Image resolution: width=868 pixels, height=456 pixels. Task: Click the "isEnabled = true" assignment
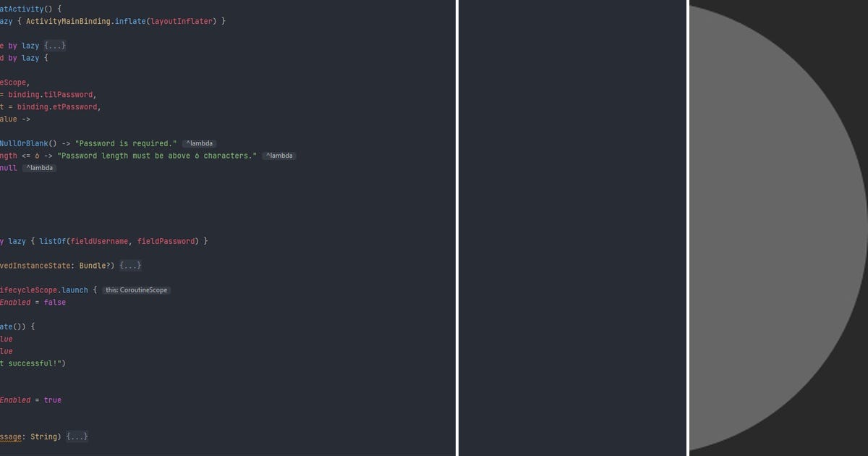[30, 399]
